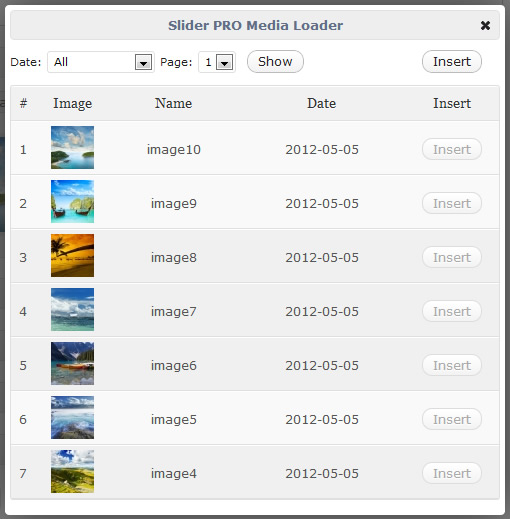The image size is (510, 519).
Task: Select the image6 canoe lake thumbnail
Action: [72, 363]
